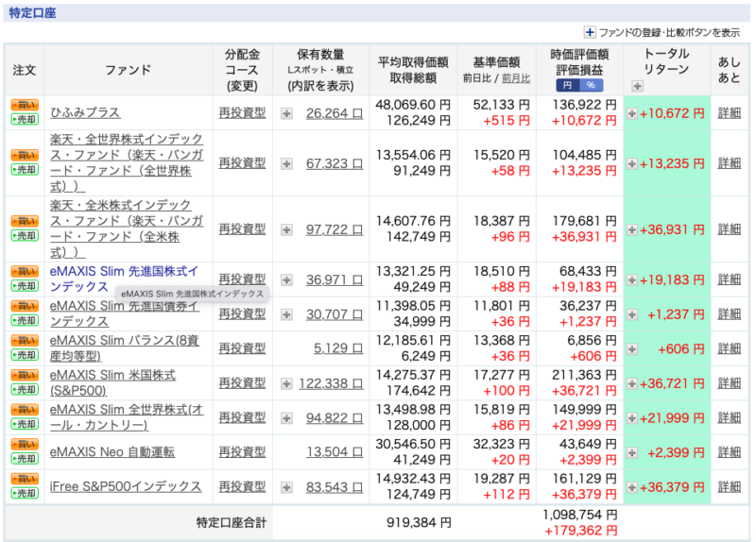Image resolution: width=756 pixels, height=542 pixels.
Task: Expand holdings breakdown for 97,722 口 row
Action: click(x=287, y=229)
